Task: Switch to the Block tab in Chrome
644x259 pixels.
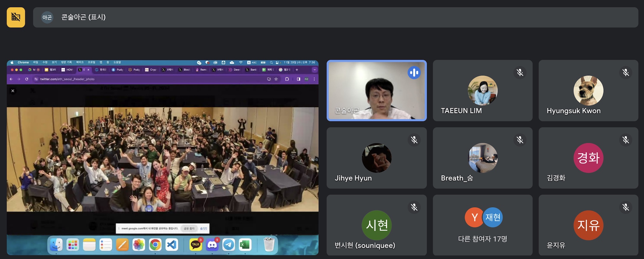Action: pos(184,70)
